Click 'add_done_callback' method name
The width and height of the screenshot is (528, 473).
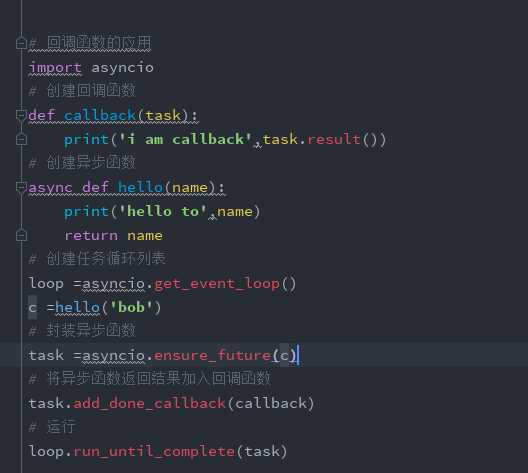149,403
